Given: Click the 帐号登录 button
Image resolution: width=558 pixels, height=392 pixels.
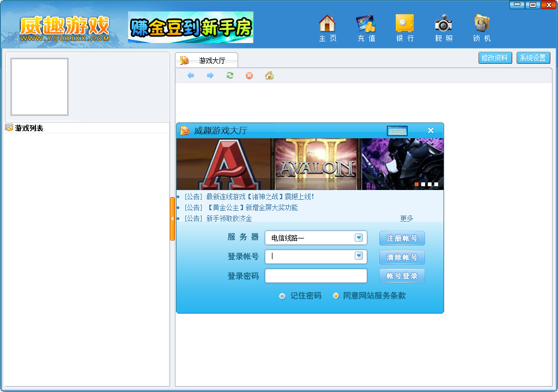Looking at the screenshot, I should 402,275.
